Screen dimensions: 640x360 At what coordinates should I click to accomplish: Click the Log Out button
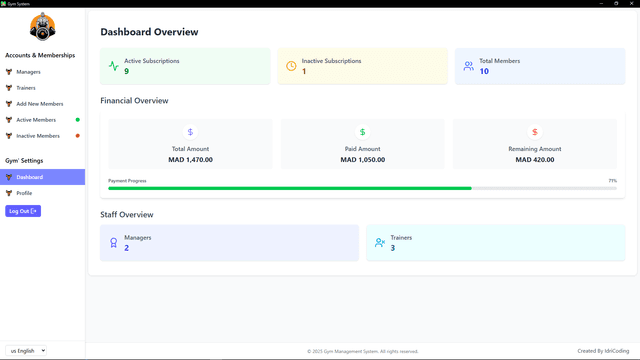[23, 211]
